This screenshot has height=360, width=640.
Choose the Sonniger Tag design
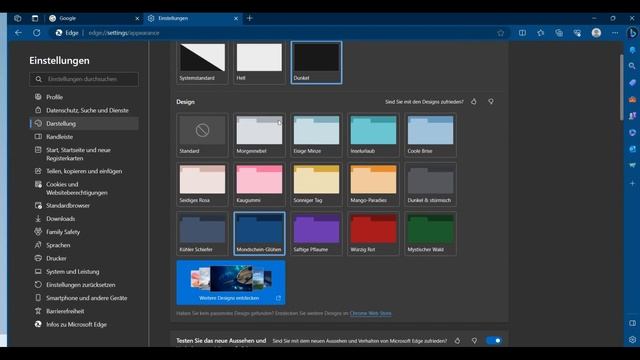click(316, 184)
